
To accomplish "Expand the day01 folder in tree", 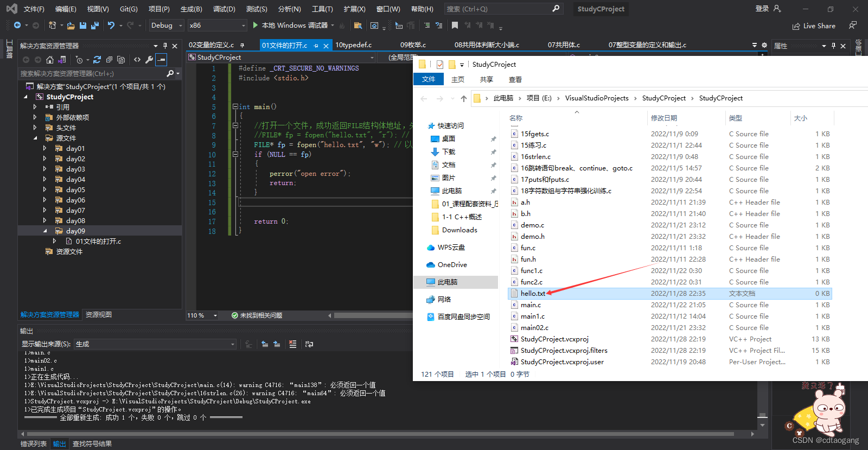I will 45,148.
